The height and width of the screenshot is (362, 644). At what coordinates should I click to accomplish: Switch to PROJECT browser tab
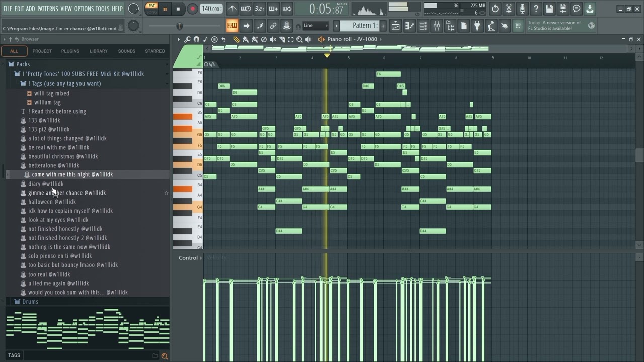click(x=42, y=51)
